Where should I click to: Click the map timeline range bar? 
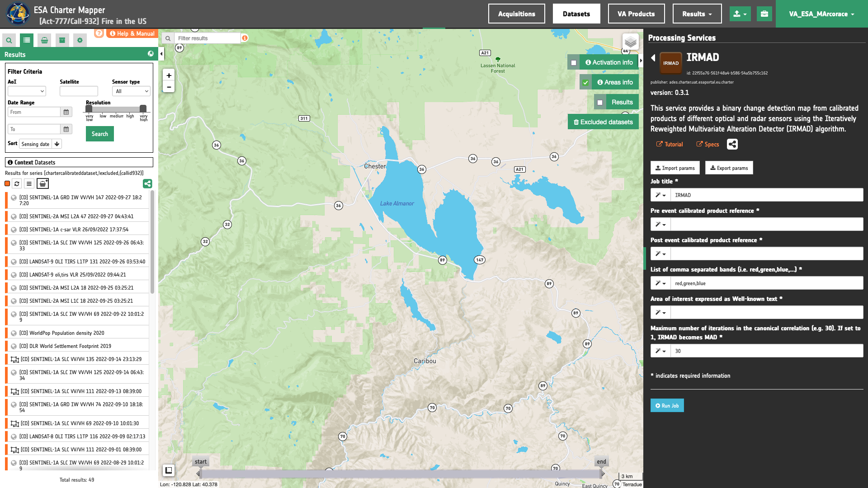[x=401, y=474]
